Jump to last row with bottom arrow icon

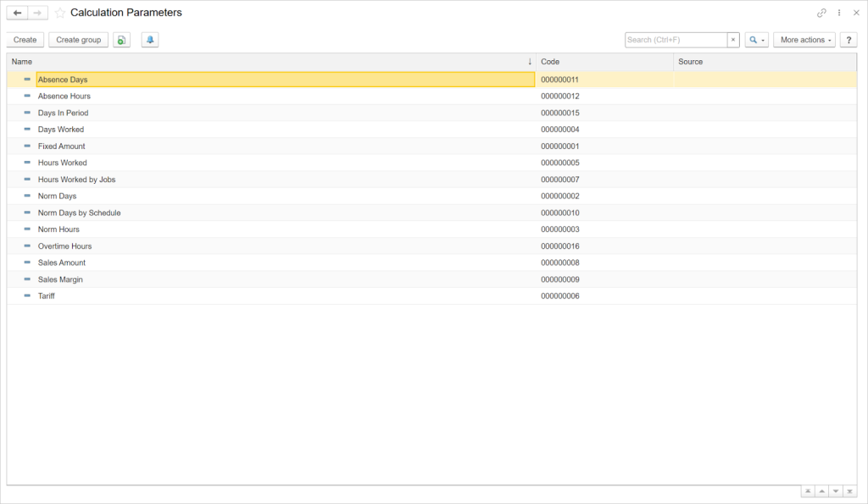pyautogui.click(x=850, y=490)
